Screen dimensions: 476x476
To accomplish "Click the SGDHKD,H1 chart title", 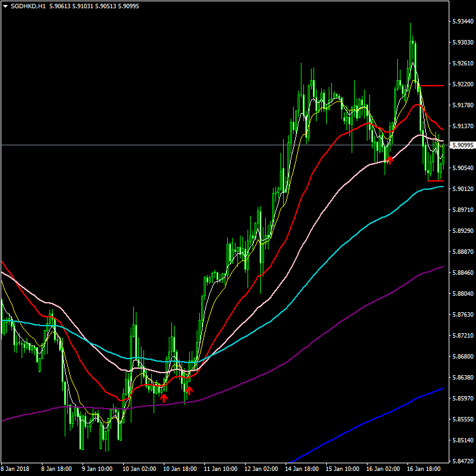I will click(28, 6).
